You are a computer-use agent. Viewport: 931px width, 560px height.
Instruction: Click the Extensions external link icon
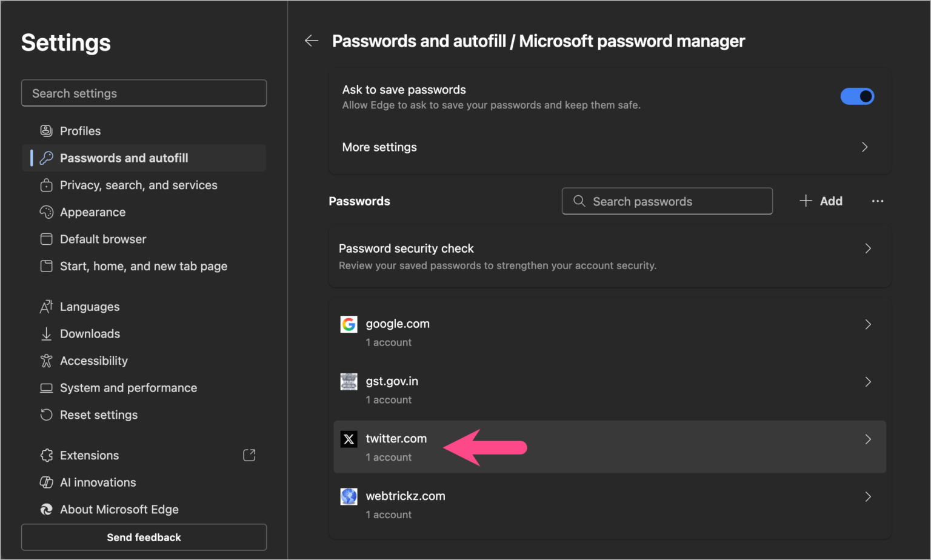(x=249, y=455)
